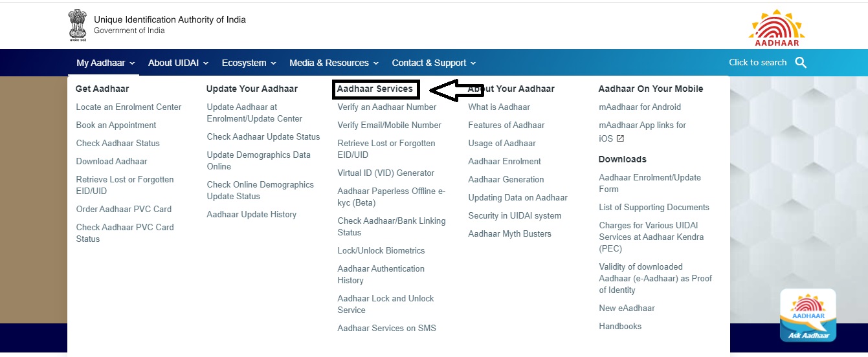Click Check Aadhaar/Bank Linking Status

coord(392,226)
